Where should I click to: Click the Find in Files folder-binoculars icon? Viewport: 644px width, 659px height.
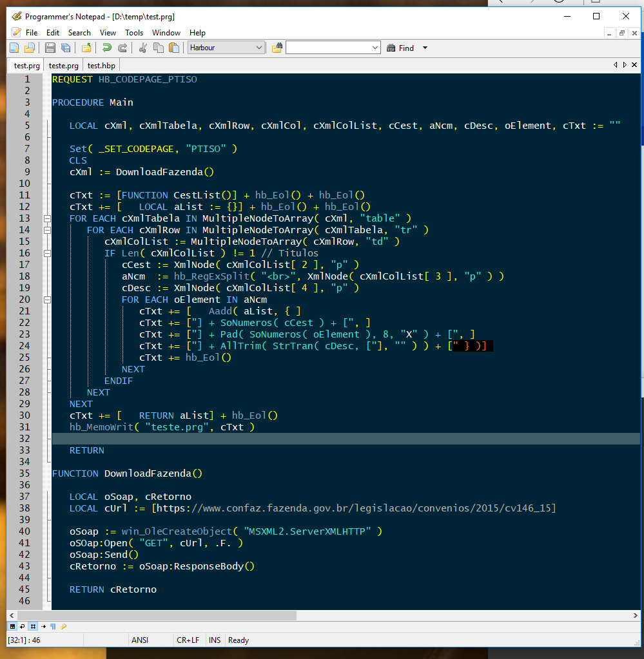[277, 48]
